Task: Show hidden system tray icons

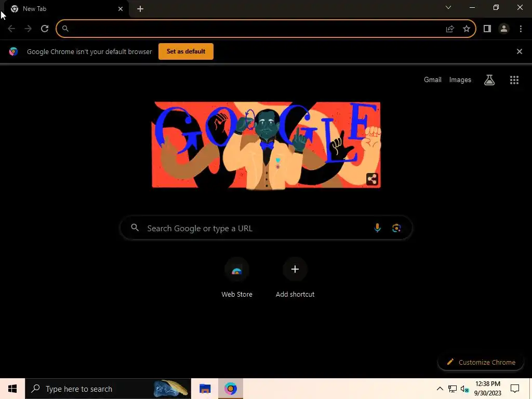Action: point(440,389)
